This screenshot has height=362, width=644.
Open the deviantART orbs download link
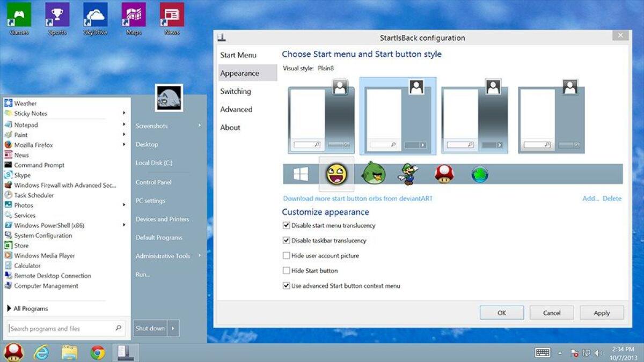coord(358,198)
